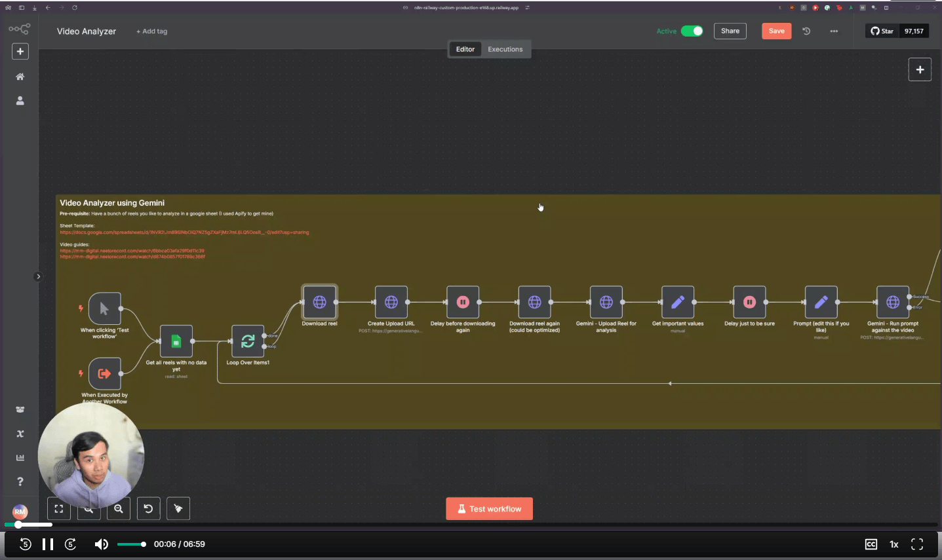Open the 1x playback speed menu
The image size is (942, 560).
click(893, 544)
